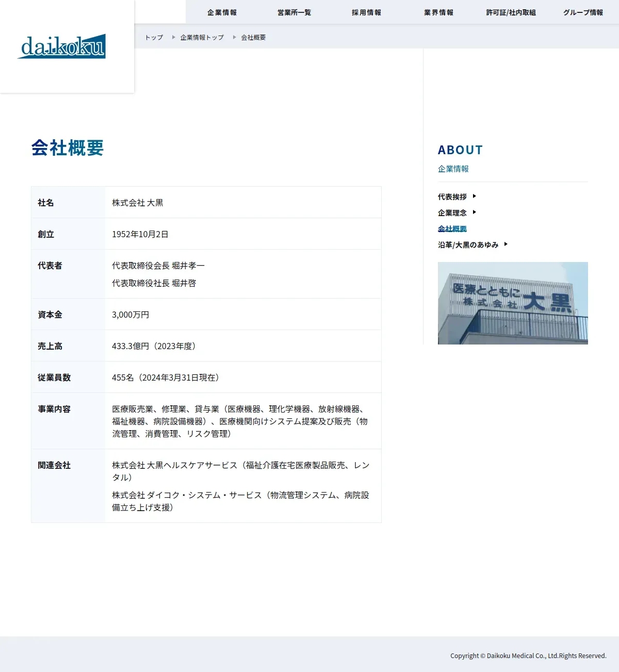
Task: Click the 3,000万円 value
Action: pos(131,315)
